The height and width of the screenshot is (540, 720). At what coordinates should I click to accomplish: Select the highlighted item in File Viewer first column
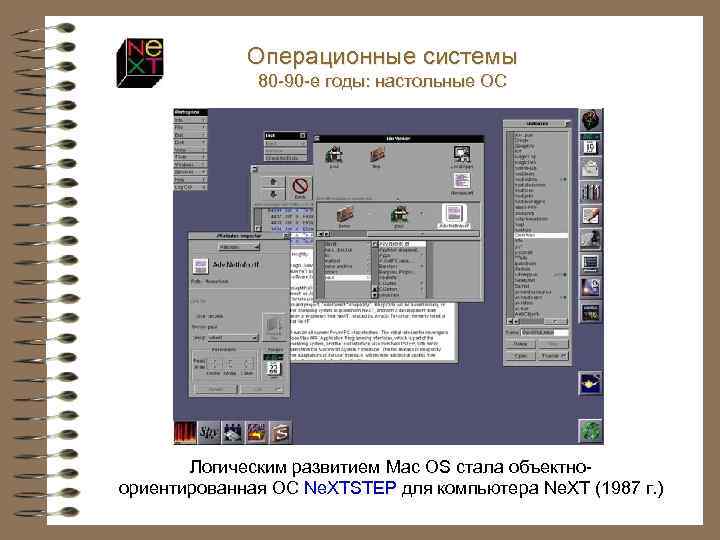(x=347, y=278)
